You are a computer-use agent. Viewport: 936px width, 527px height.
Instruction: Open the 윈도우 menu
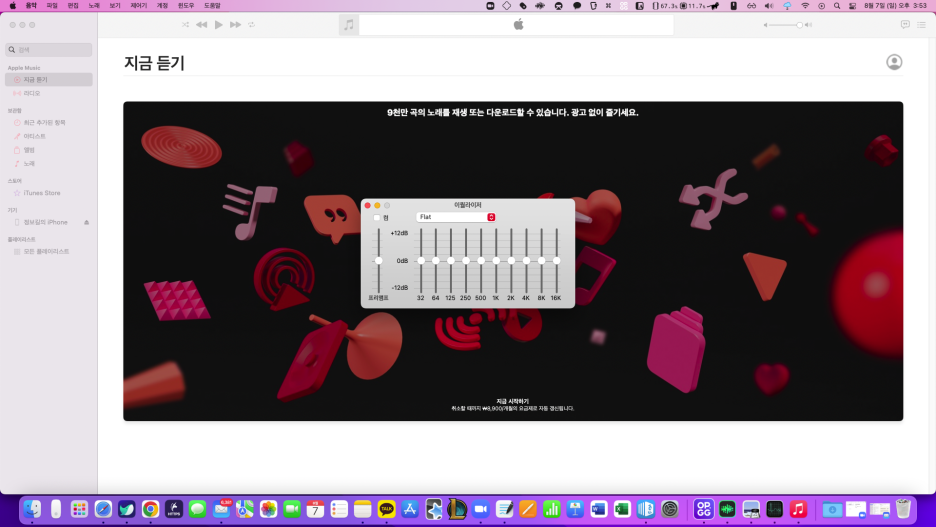point(186,5)
